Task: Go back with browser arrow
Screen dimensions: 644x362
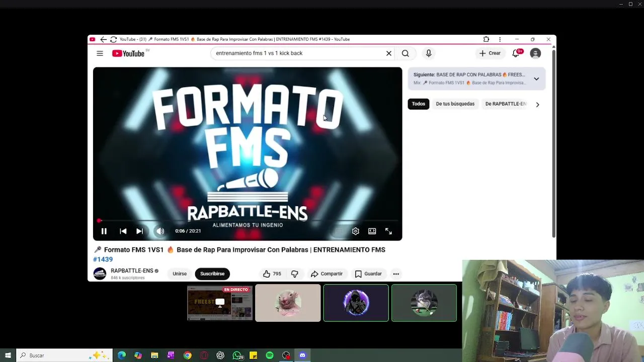Action: point(103,39)
